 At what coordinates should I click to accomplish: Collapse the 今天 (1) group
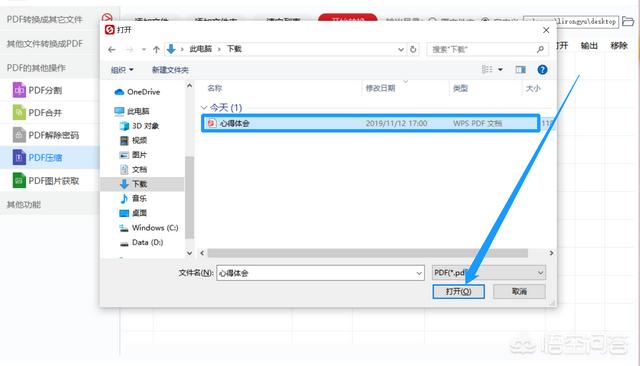[204, 108]
